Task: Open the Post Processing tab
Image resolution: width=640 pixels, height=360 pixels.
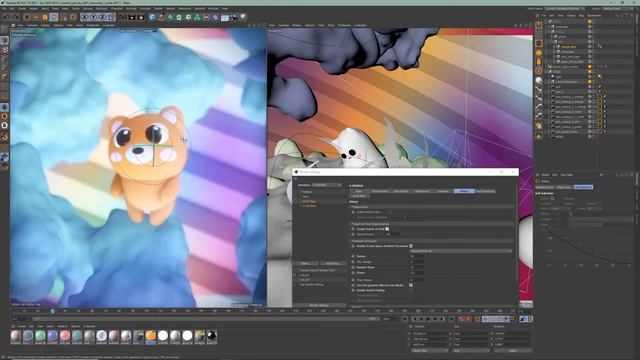Action: [485, 191]
